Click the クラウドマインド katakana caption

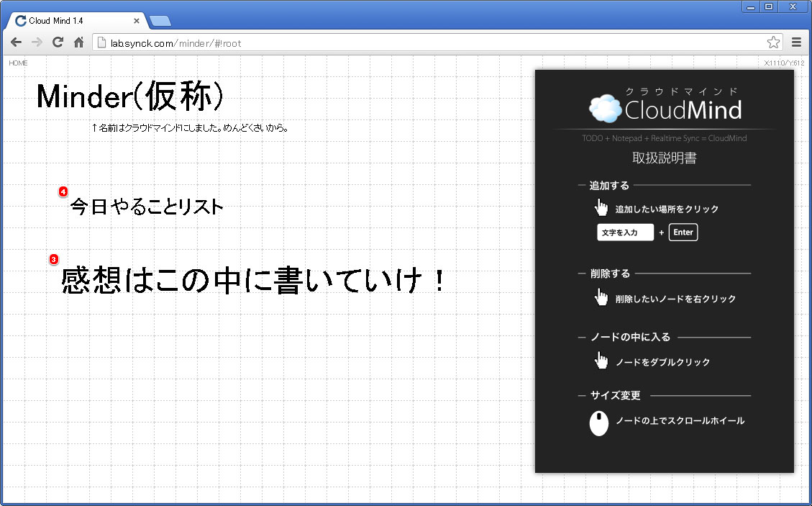tap(682, 91)
